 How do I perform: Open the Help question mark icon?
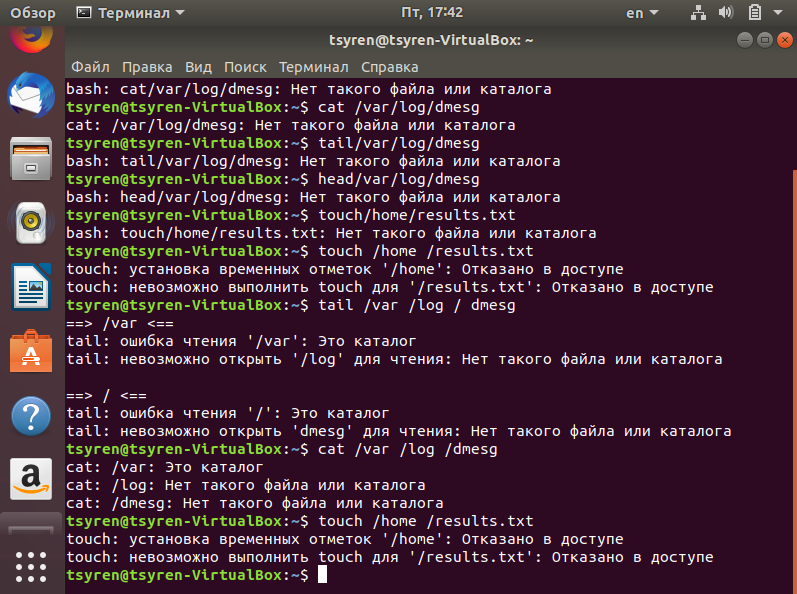point(31,416)
